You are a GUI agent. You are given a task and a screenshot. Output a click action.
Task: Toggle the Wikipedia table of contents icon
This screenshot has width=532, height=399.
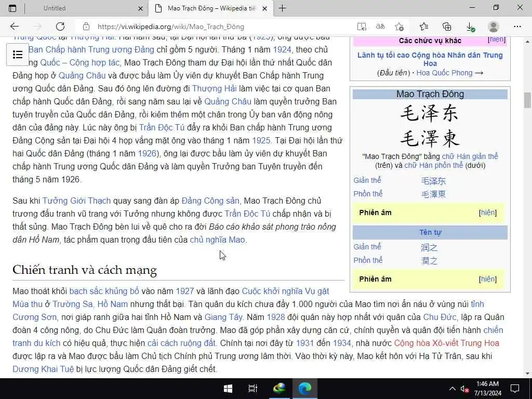18,54
